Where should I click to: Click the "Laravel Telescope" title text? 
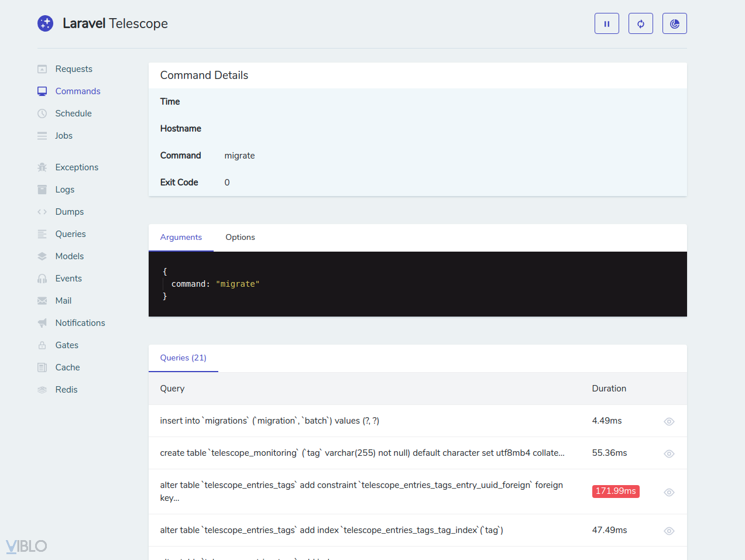tap(115, 23)
